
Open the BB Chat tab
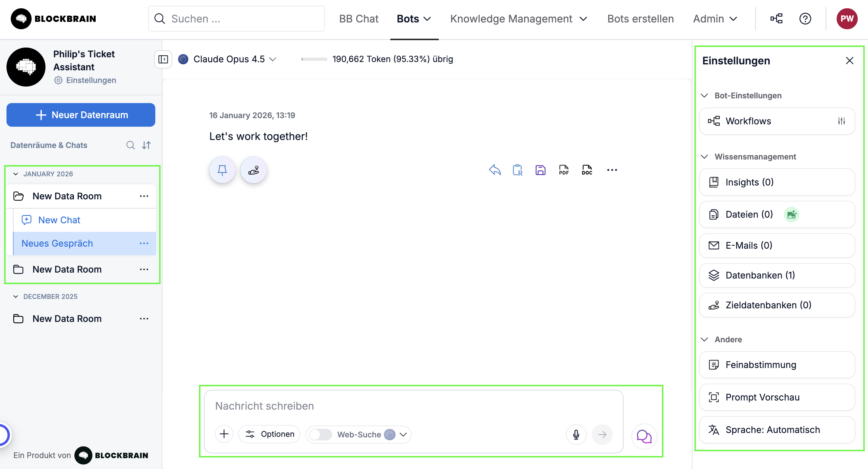click(x=358, y=19)
